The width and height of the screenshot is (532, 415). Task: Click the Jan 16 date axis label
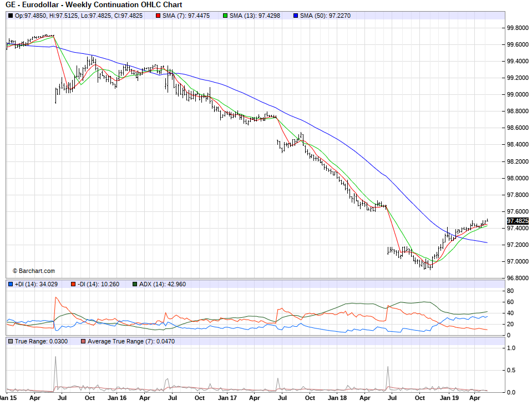point(116,398)
